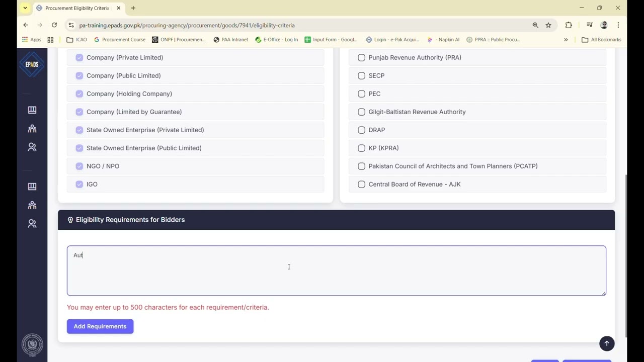Open the media control icon in toolbar
The width and height of the screenshot is (644, 362).
(x=590, y=25)
